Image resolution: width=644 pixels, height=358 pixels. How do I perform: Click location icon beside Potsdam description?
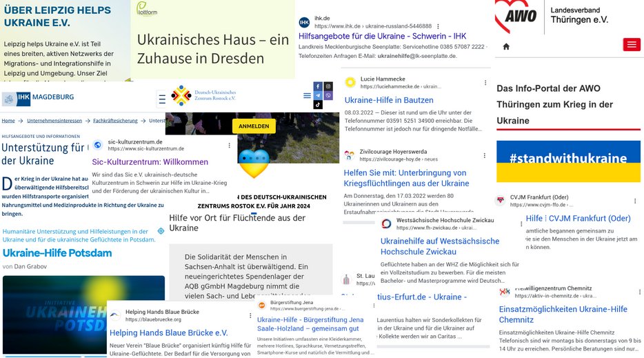click(x=161, y=231)
